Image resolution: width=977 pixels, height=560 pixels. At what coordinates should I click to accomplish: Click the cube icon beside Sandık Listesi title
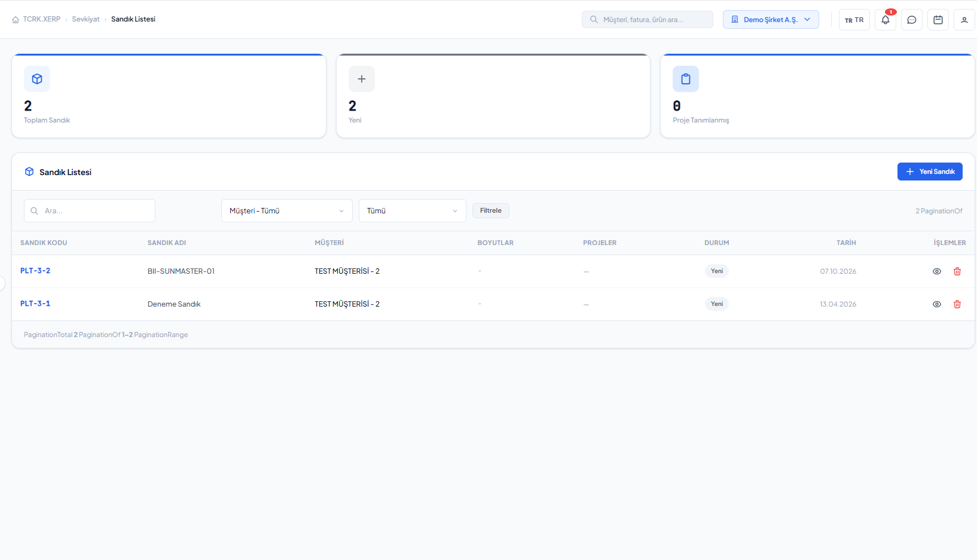coord(29,172)
